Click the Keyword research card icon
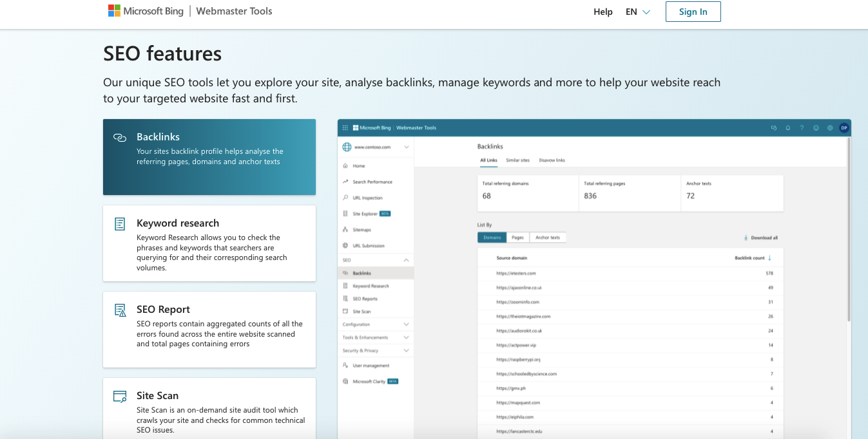 tap(120, 224)
